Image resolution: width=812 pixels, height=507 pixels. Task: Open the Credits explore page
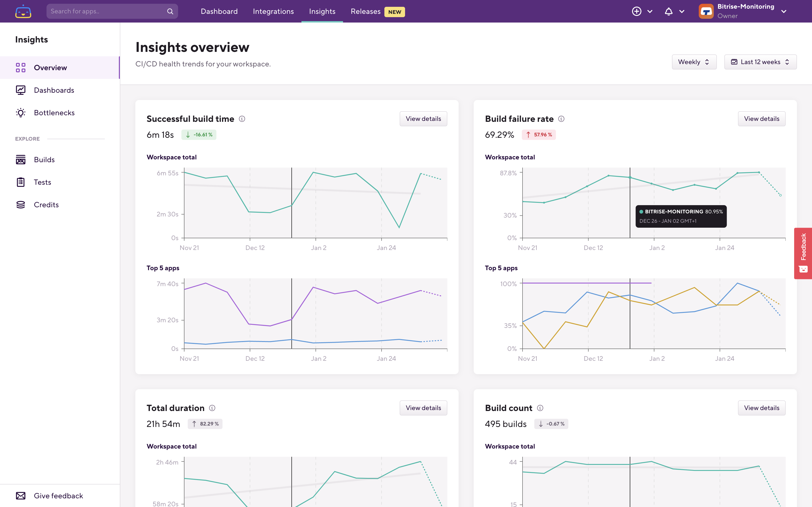[46, 204]
